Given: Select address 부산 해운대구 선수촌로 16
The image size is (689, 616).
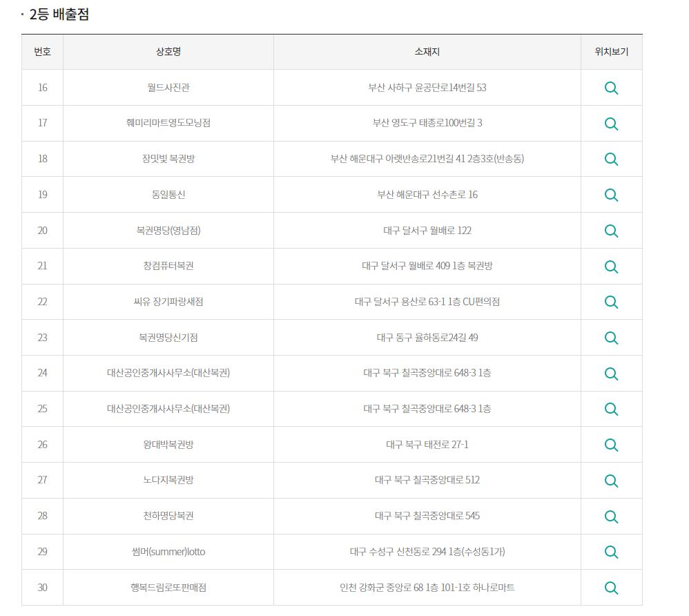Looking at the screenshot, I should point(427,194).
